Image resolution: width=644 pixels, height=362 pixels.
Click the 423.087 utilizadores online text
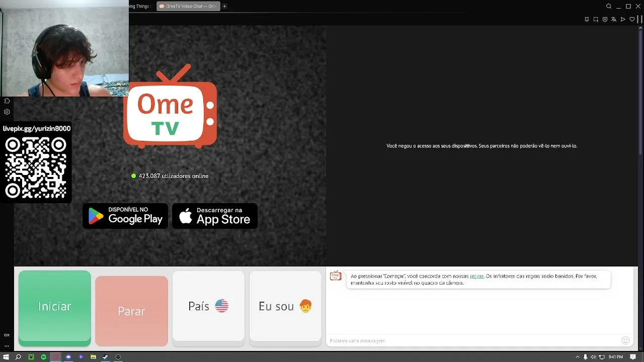pos(173,176)
